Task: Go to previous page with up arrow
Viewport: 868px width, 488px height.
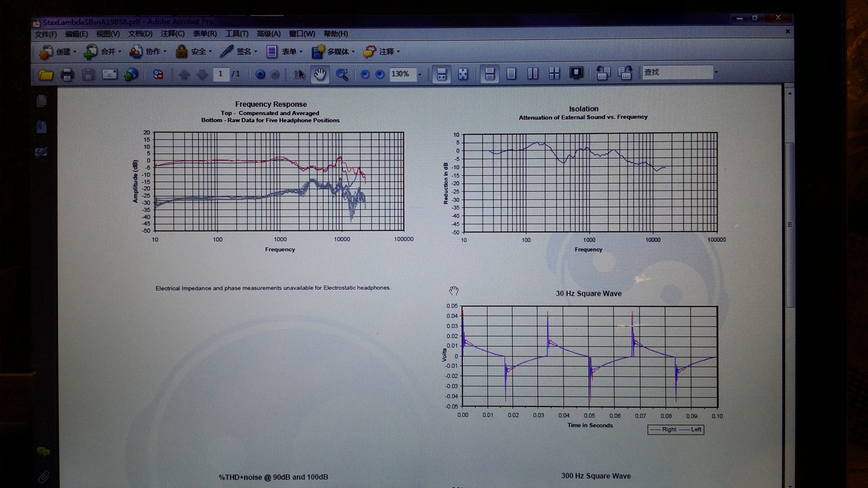Action: click(184, 74)
